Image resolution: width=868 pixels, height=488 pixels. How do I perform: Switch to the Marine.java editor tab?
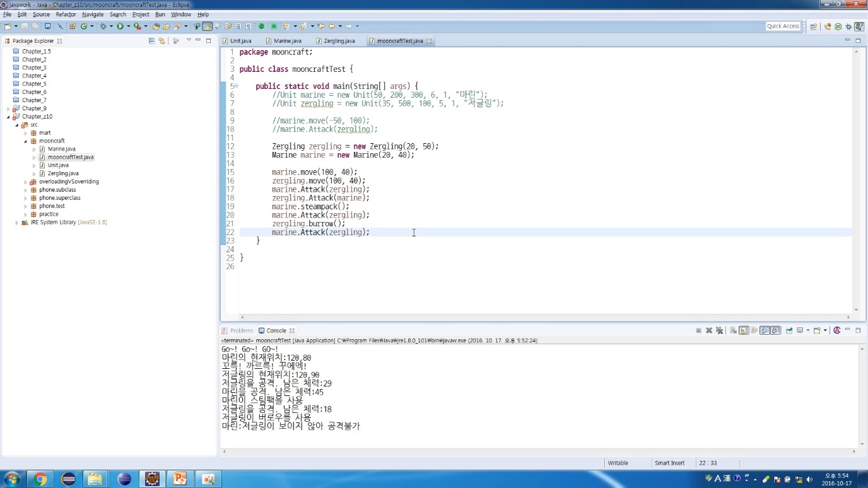click(287, 41)
